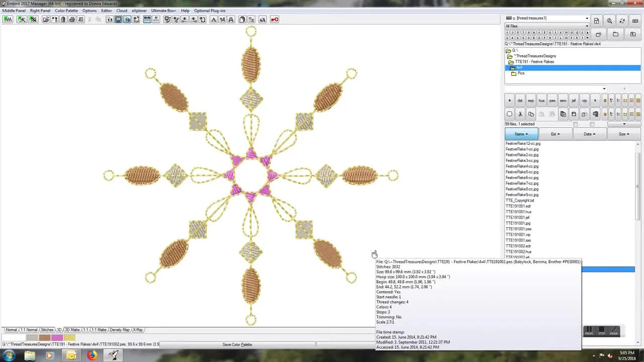Click the search magnifier icon in right panel
The height and width of the screenshot is (362, 644).
point(609,21)
